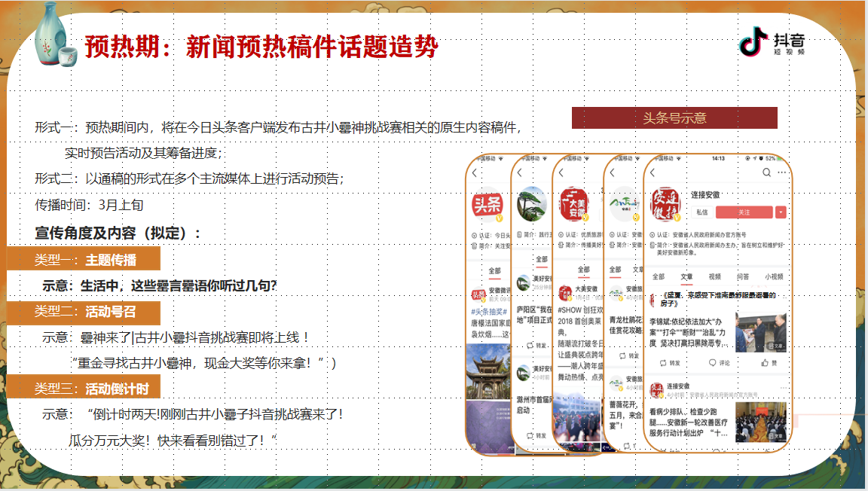
Task: Switch to the 视频 tab
Action: click(714, 277)
